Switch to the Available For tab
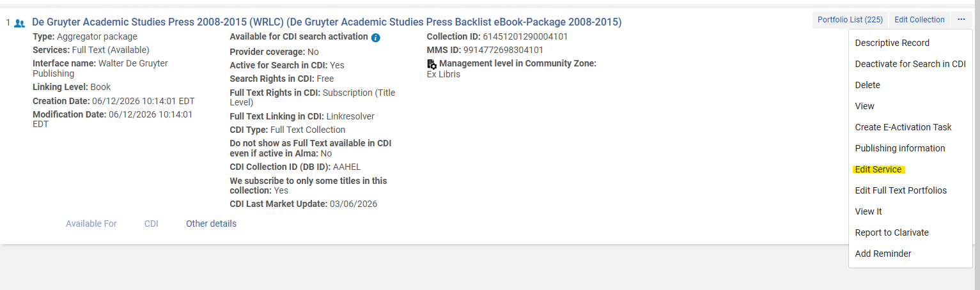The image size is (980, 290). click(91, 224)
